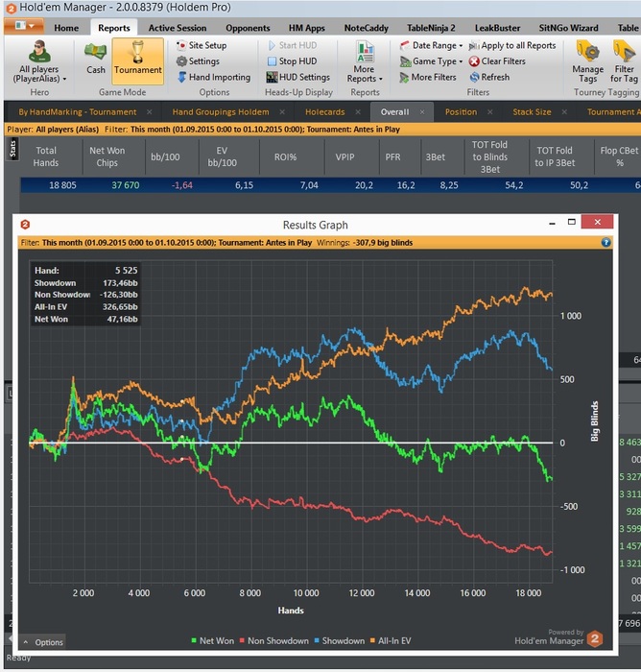Click EV bb/100 column header
The width and height of the screenshot is (641, 672).
(222, 156)
